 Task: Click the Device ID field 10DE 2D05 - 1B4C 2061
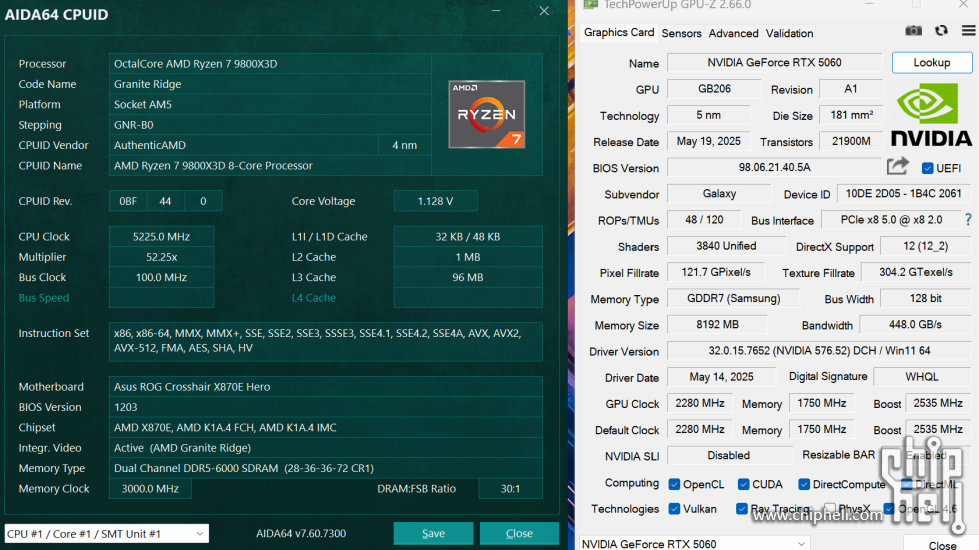(903, 194)
